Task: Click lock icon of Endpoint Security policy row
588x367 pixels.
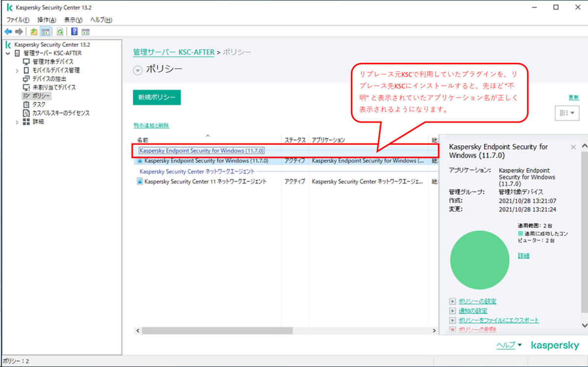Action: point(140,160)
